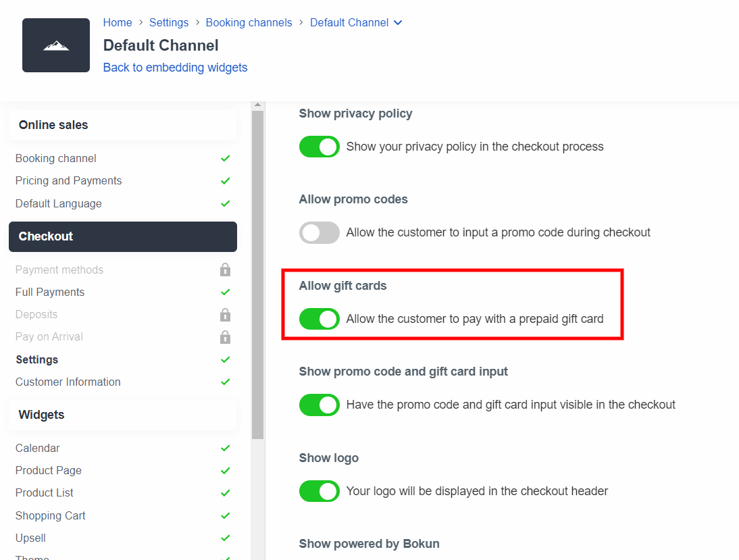Toggle Show promo code and gift card input

coord(319,405)
